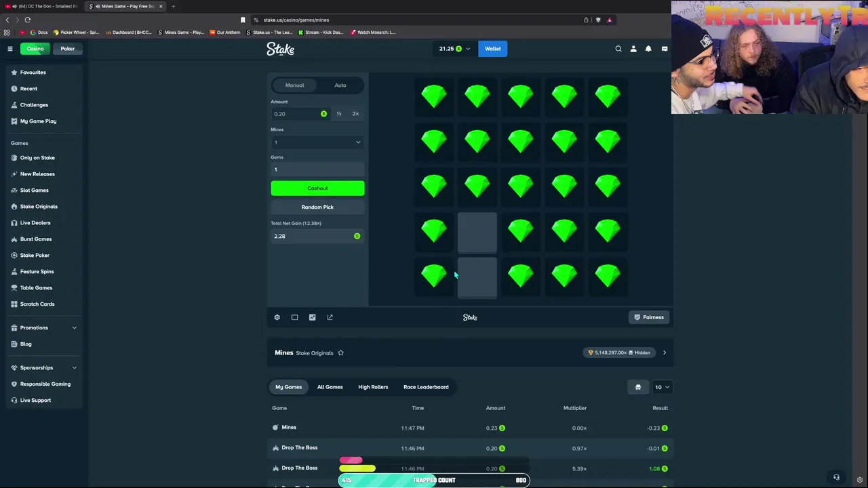Screen dimensions: 868x488
Task: Click the top-right green gem tile
Action: click(608, 96)
